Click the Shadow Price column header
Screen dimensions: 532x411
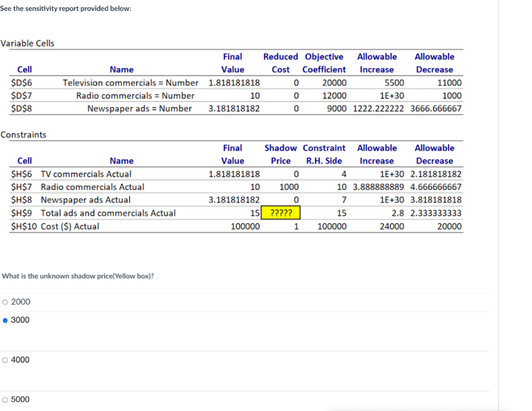tap(281, 154)
